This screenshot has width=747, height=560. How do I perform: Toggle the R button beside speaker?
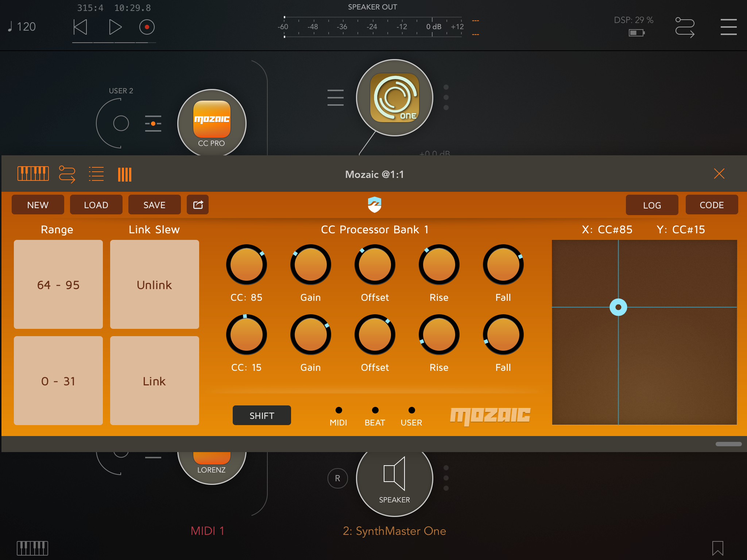[338, 478]
